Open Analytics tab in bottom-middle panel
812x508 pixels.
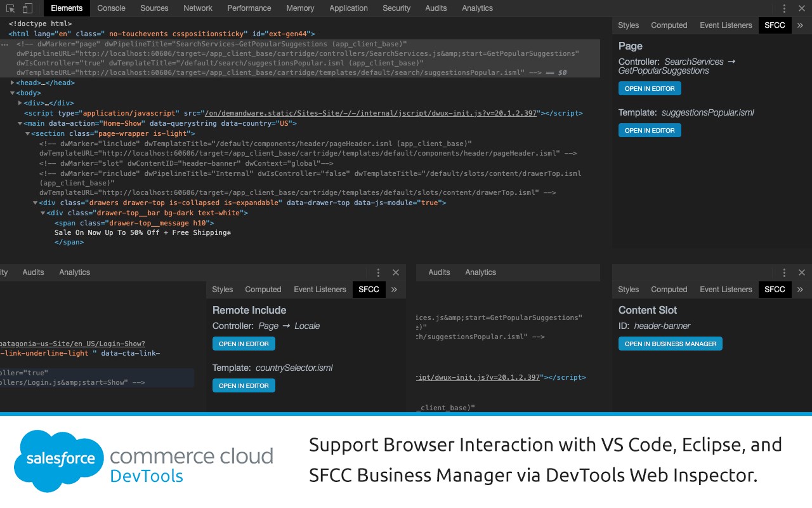480,272
